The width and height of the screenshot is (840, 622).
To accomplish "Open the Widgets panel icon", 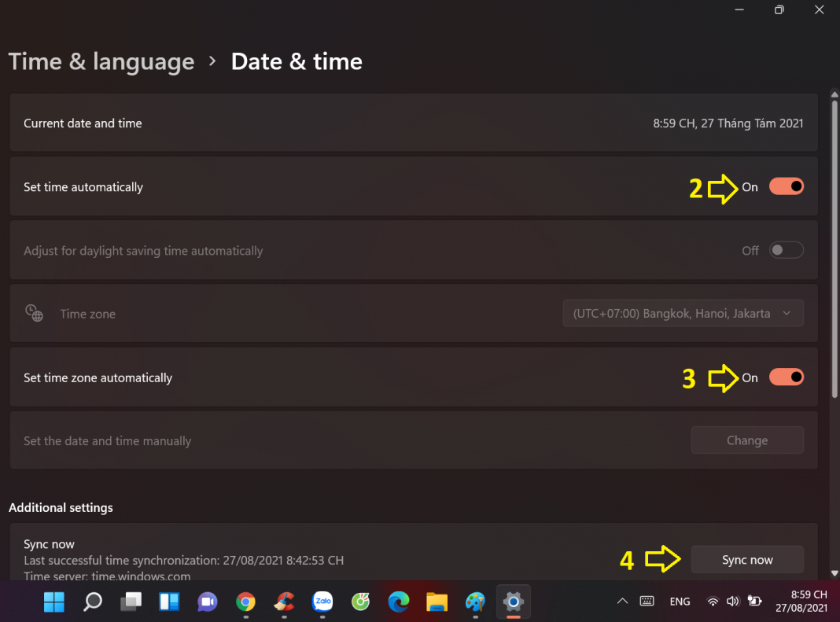I will [169, 602].
